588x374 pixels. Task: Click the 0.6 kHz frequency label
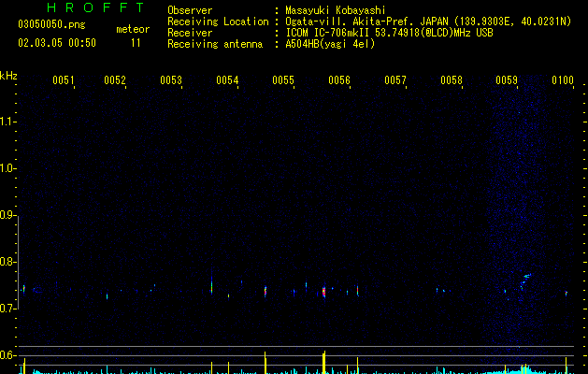pyautogui.click(x=7, y=355)
